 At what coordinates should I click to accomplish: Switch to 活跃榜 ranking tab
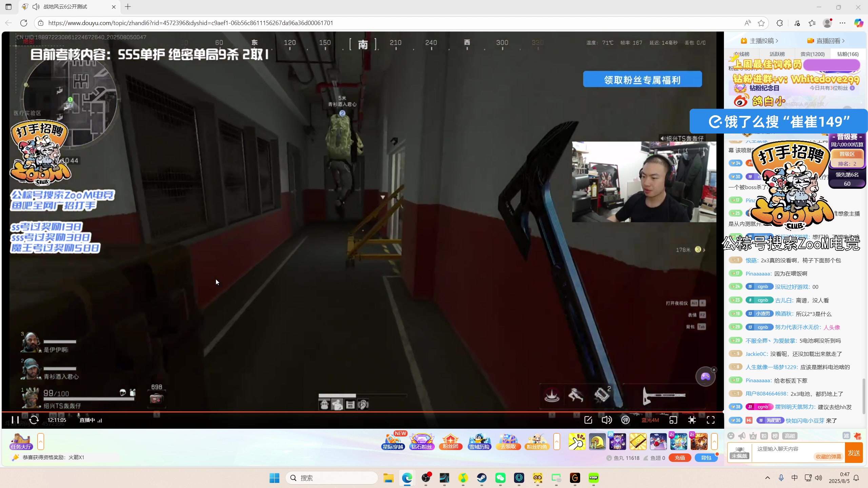tap(777, 54)
